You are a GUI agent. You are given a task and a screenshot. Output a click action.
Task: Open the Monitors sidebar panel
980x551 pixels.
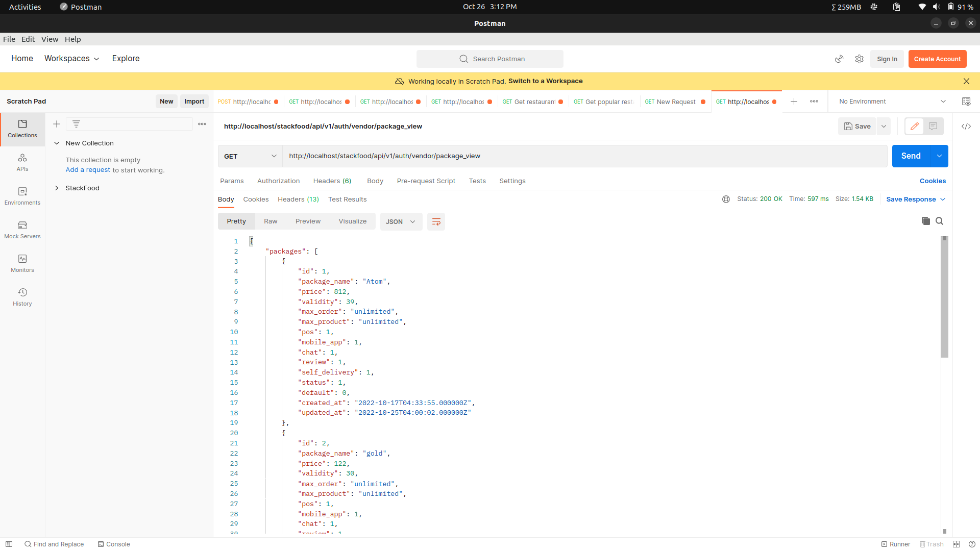(x=22, y=263)
